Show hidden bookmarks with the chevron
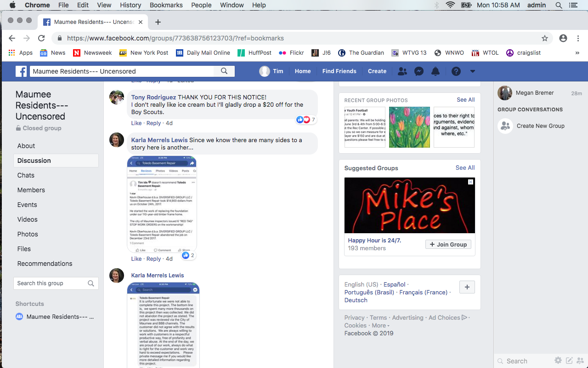This screenshot has width=588, height=368. pyautogui.click(x=577, y=53)
